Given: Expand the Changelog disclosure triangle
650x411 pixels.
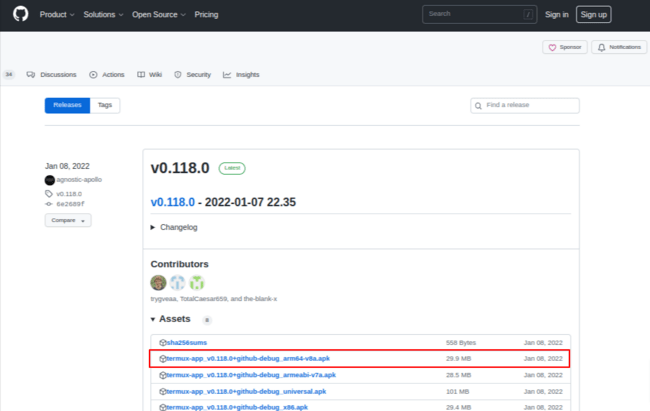Looking at the screenshot, I should coord(153,227).
